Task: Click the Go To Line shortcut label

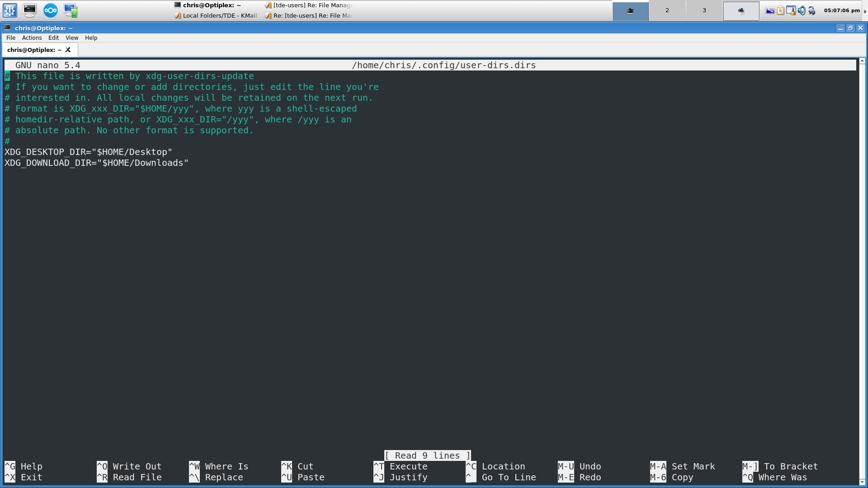Action: coord(501,478)
